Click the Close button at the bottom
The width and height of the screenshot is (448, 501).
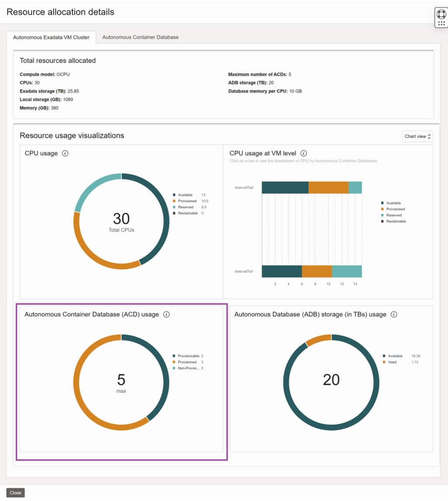pos(15,492)
